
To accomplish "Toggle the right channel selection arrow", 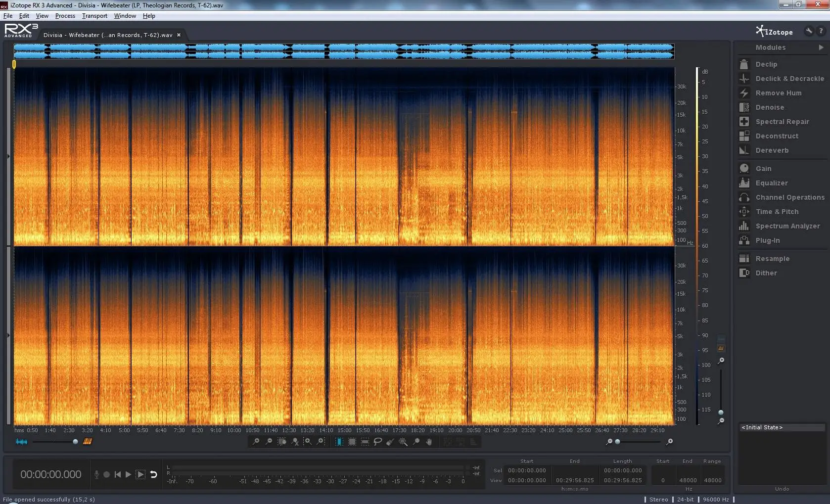I will click(x=8, y=335).
